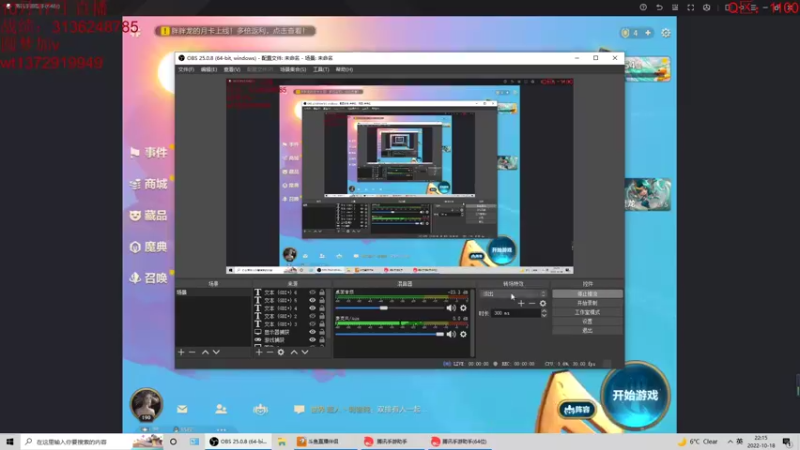Increase transition duration with up arrow
The width and height of the screenshot is (800, 450).
(544, 311)
